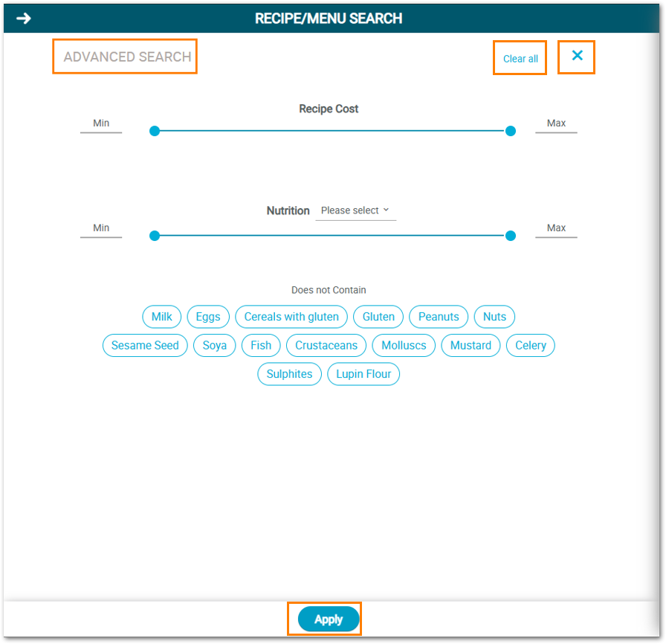Toggle the Eggs allergen filter
Screen dimensions: 666x644
tap(208, 317)
